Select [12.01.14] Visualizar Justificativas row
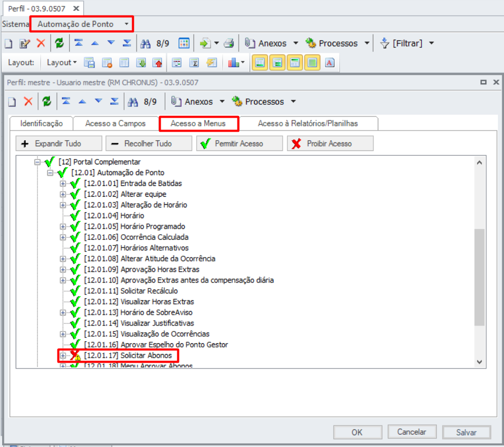Screen dimensions: 504x447 pyautogui.click(x=139, y=323)
